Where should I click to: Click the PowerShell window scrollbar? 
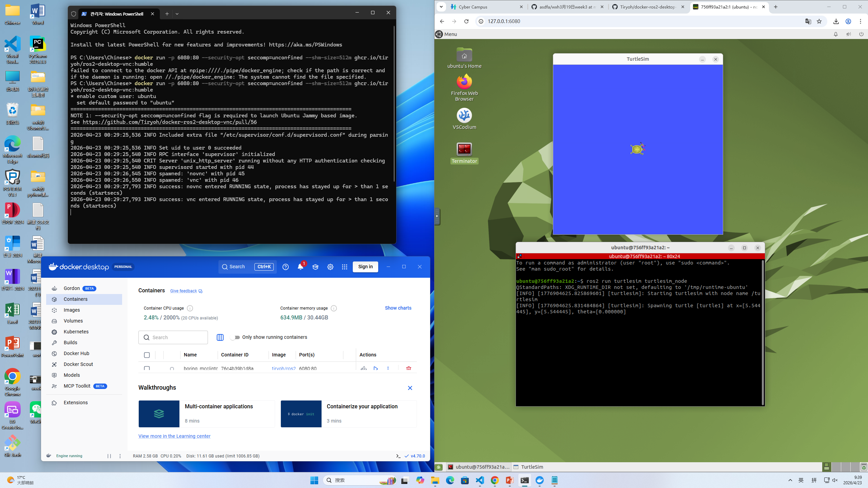coord(394,103)
